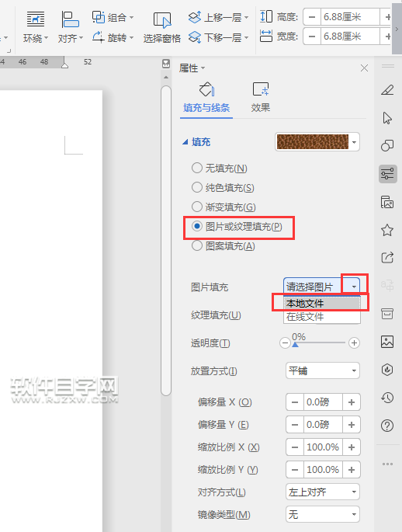402x532 pixels.
Task: Click the sidebar select pointer icon
Action: click(x=387, y=118)
